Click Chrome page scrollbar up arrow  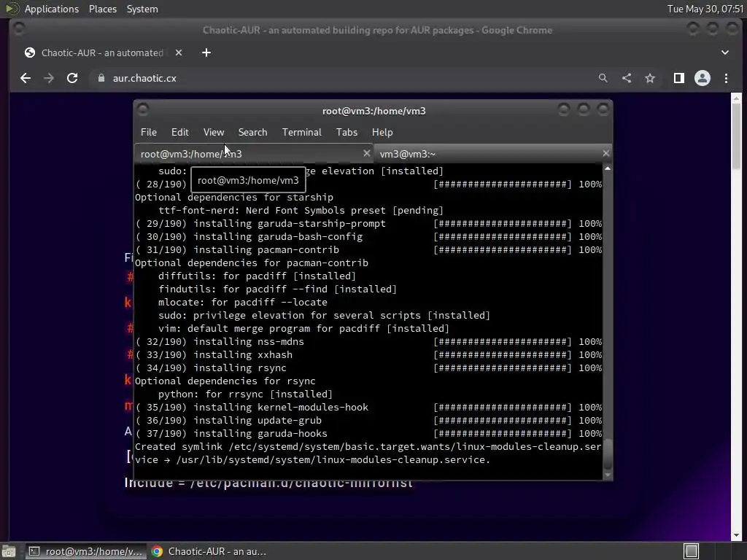tap(737, 98)
